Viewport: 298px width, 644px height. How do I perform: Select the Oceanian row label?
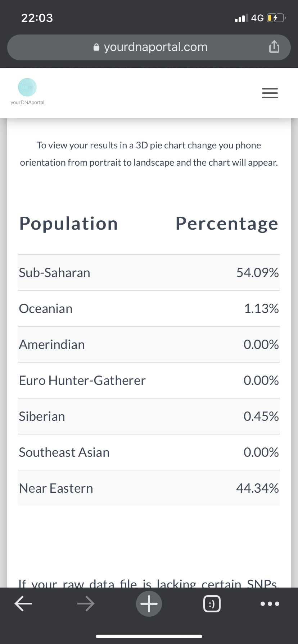46,308
